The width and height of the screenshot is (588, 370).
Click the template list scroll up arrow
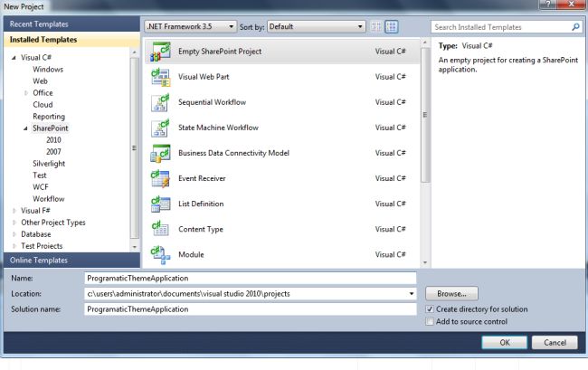pyautogui.click(x=425, y=43)
